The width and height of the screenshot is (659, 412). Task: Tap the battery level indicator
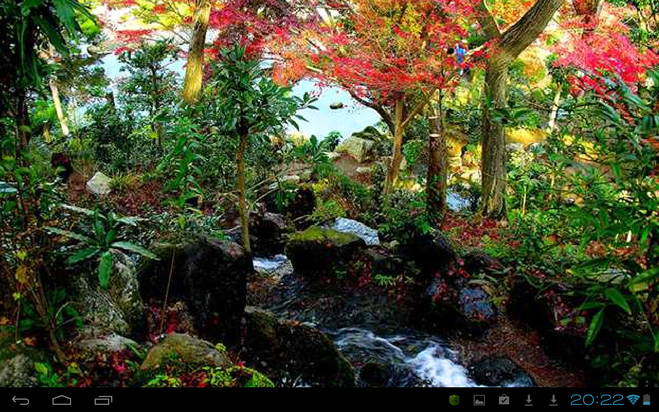(x=646, y=399)
